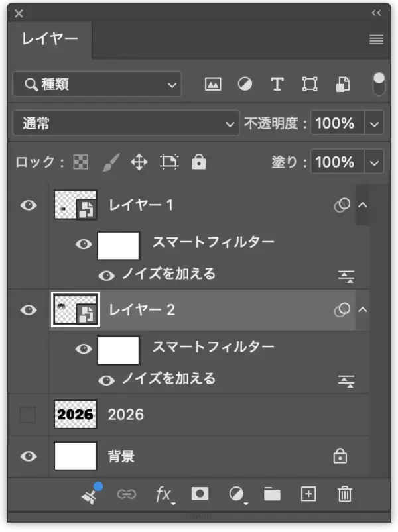
Task: Select レイヤー 2 smart object thumbnail
Action: [x=76, y=309]
